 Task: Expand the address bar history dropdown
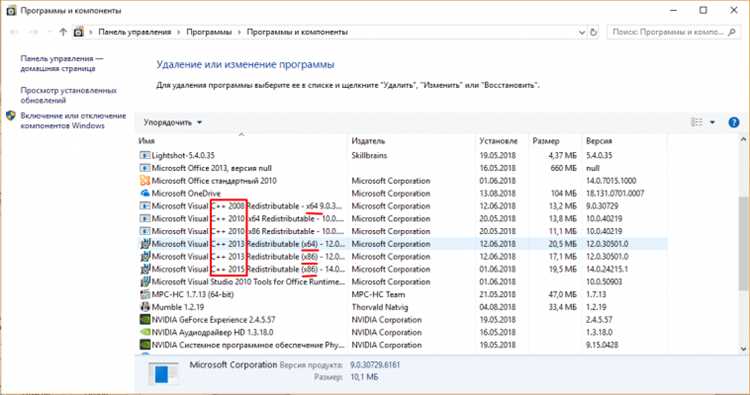pos(582,32)
